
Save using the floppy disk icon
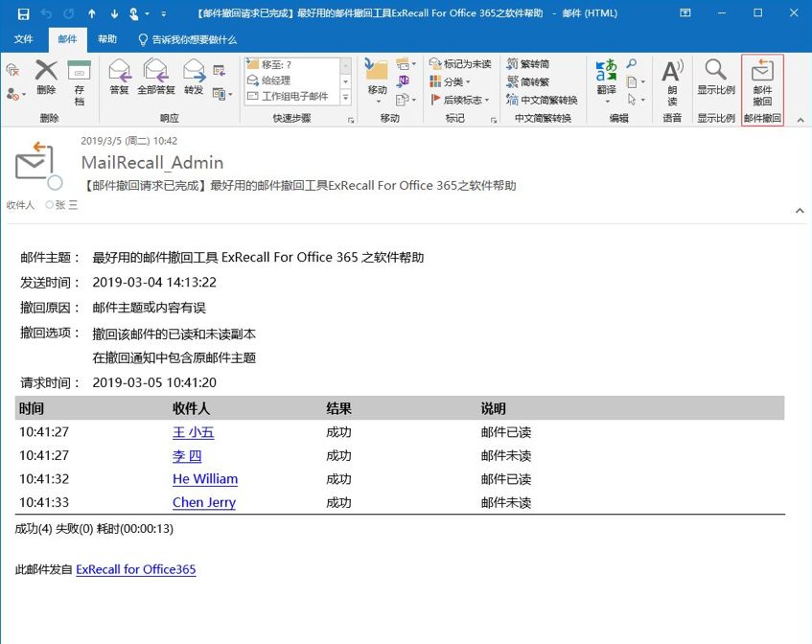(23, 13)
